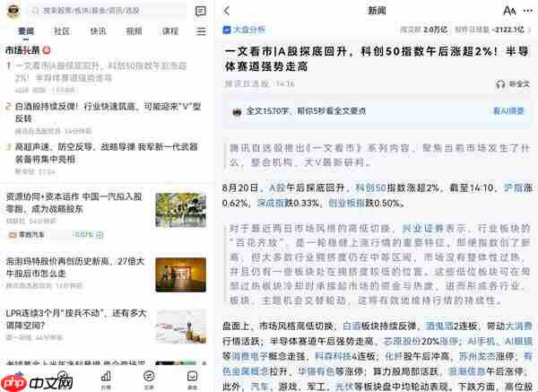538x392 pixels.
Task: Expand the market stats arrow after -2122.1亿
Action: (529, 30)
